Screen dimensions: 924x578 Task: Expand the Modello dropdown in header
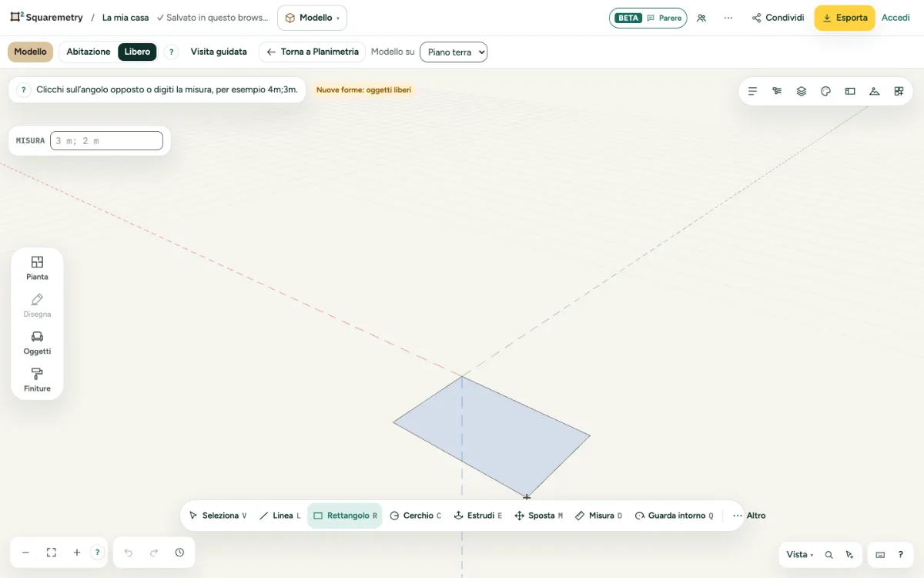[x=312, y=18]
